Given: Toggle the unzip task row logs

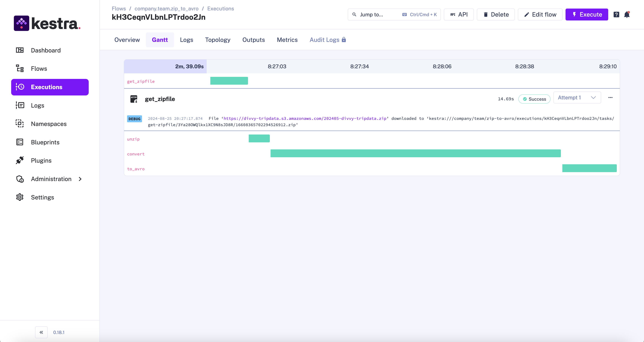Looking at the screenshot, I should (133, 139).
